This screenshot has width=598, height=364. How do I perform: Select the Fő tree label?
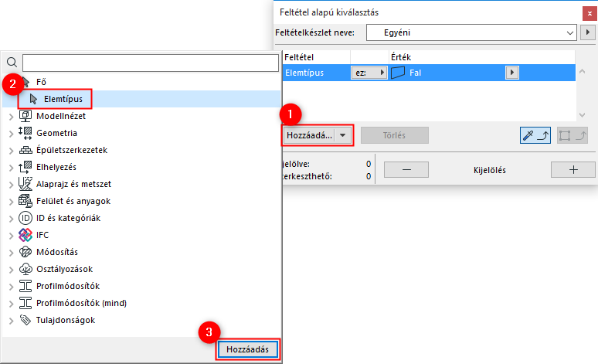tap(41, 82)
